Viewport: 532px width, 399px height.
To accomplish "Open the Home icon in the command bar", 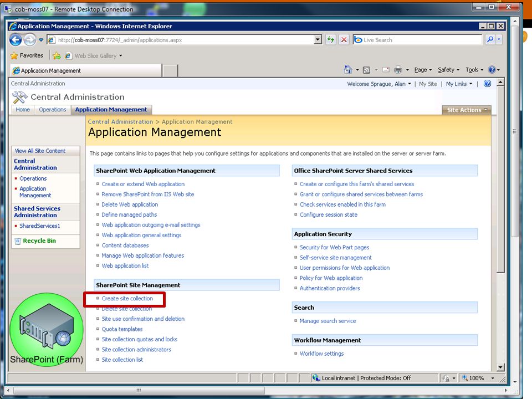I will click(348, 70).
